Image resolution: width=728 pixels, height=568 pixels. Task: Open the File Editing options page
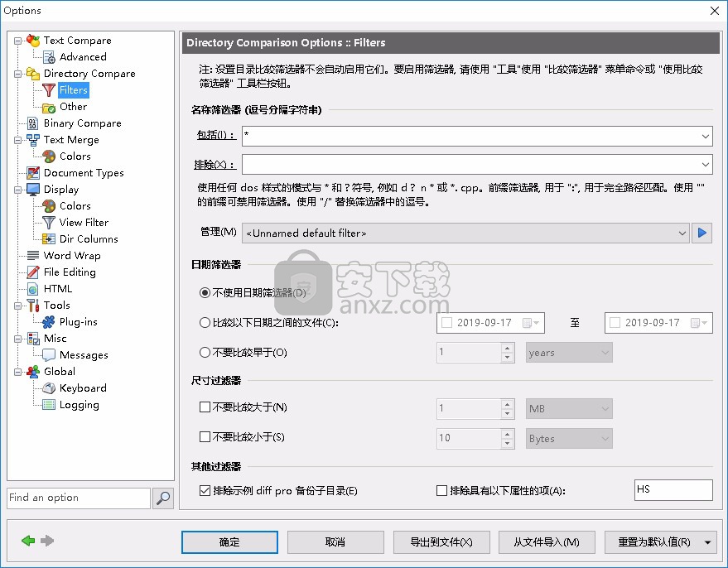70,272
